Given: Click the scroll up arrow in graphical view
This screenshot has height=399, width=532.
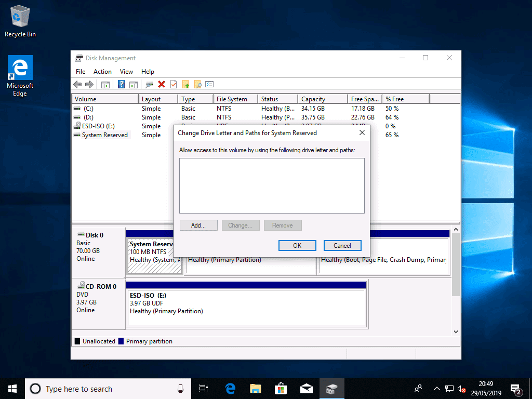Looking at the screenshot, I should click(456, 230).
